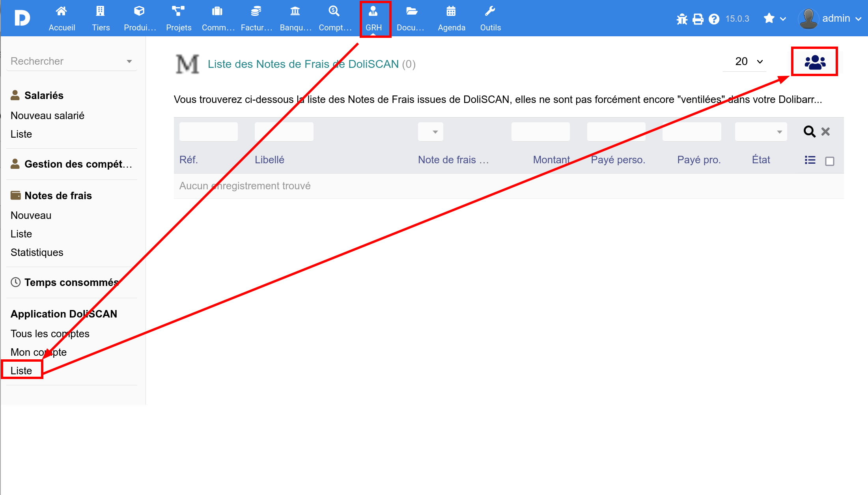The width and height of the screenshot is (868, 495).
Task: Click the users group icon button
Action: 815,62
